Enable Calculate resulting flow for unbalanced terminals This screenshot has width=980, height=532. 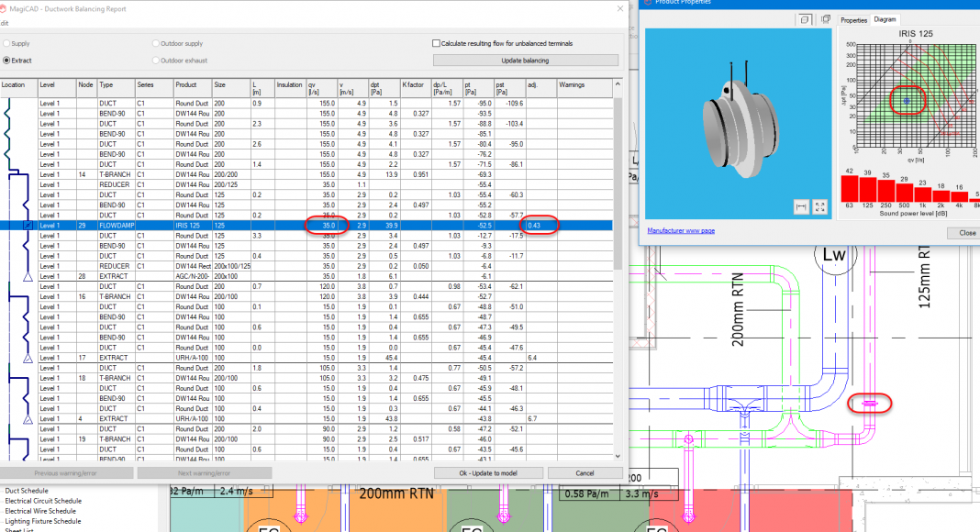point(437,43)
